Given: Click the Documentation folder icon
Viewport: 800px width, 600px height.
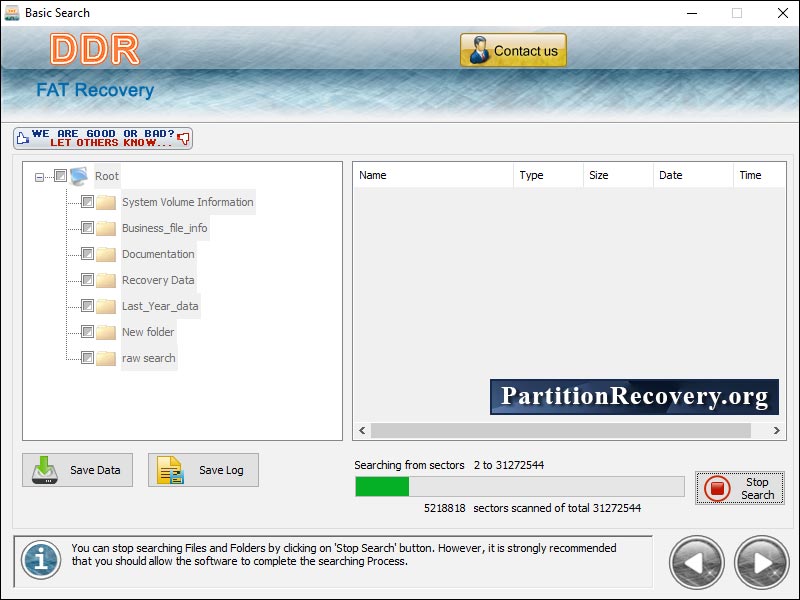Looking at the screenshot, I should pos(106,253).
